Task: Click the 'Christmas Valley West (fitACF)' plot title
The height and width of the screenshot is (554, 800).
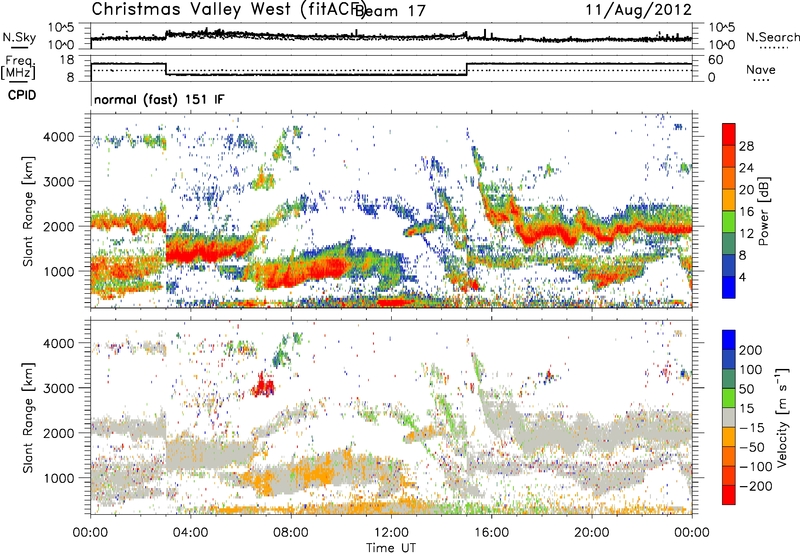Action: pyautogui.click(x=228, y=9)
